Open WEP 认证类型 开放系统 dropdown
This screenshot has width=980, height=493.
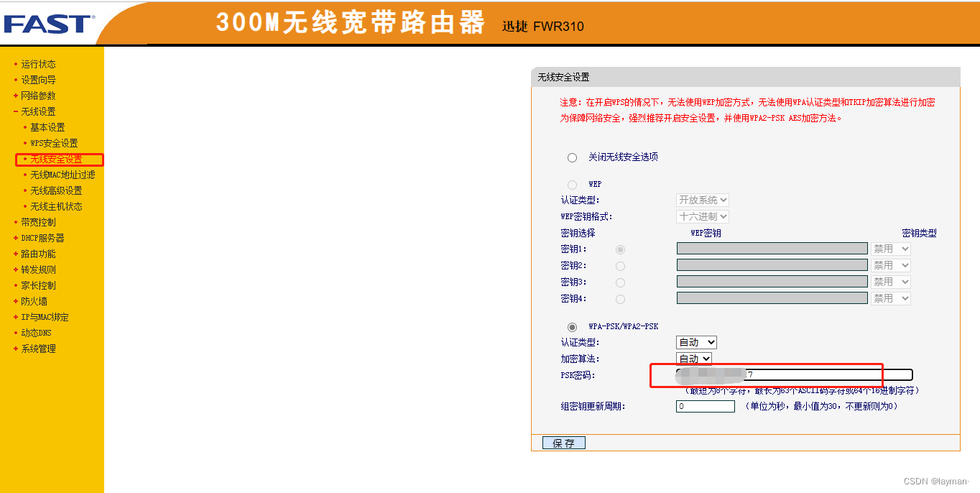[703, 200]
